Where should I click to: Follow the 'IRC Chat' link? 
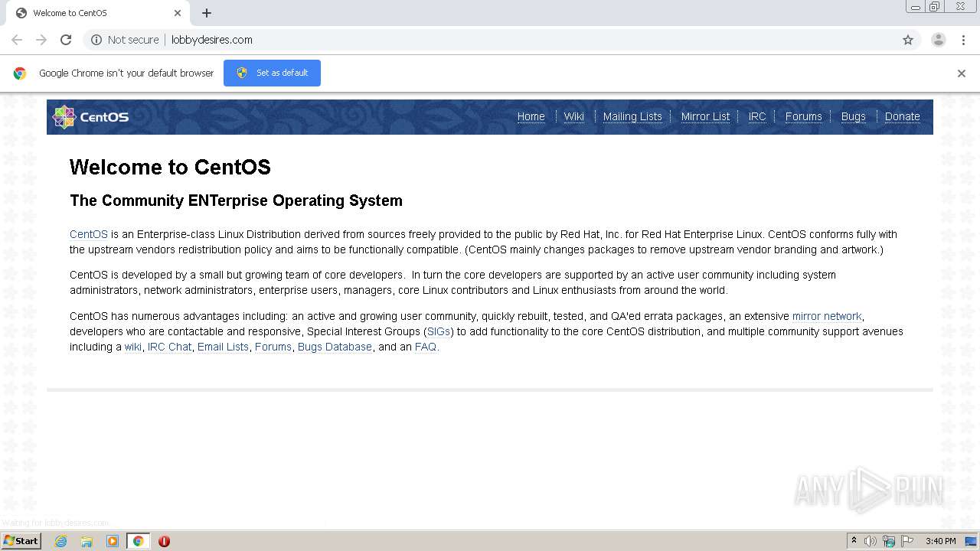[x=170, y=347]
